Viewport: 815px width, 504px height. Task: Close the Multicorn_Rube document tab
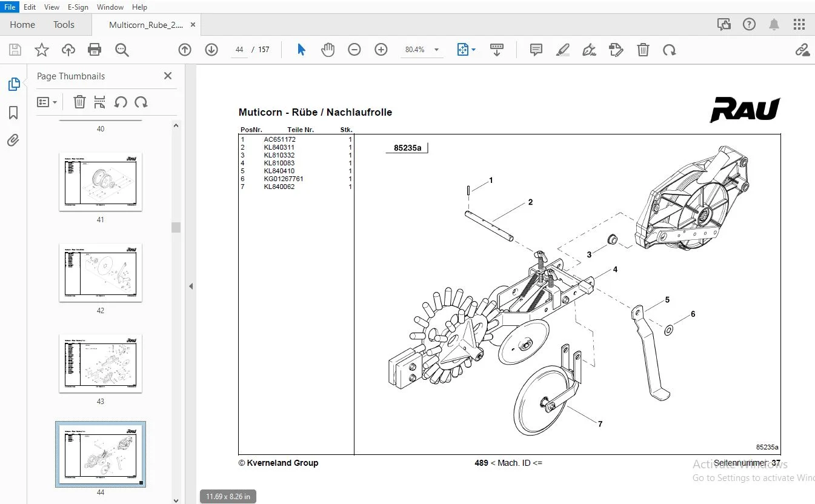click(193, 25)
